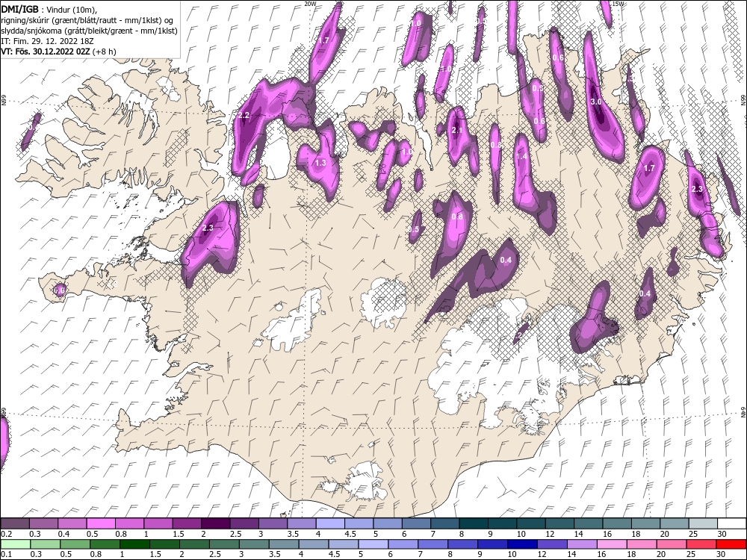
Task: Click the init time 'IT: Fim. 29. 12. 2022 18Z'
Action: [x=47, y=41]
